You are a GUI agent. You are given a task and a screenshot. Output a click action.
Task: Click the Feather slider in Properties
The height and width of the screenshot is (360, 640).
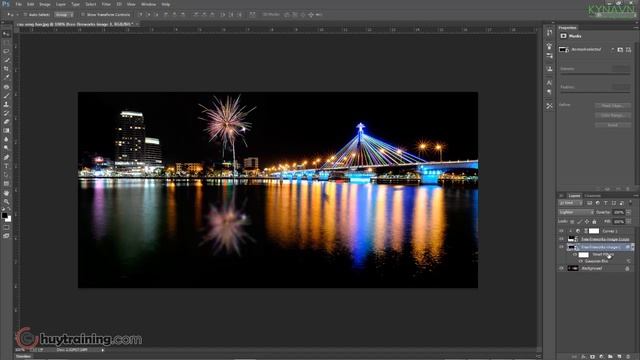[x=595, y=92]
